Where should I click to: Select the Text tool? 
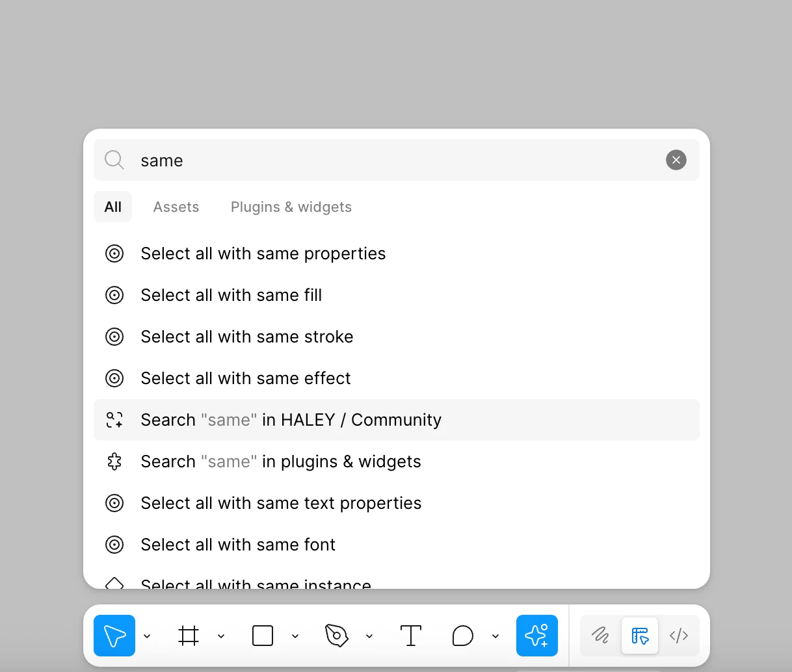411,636
